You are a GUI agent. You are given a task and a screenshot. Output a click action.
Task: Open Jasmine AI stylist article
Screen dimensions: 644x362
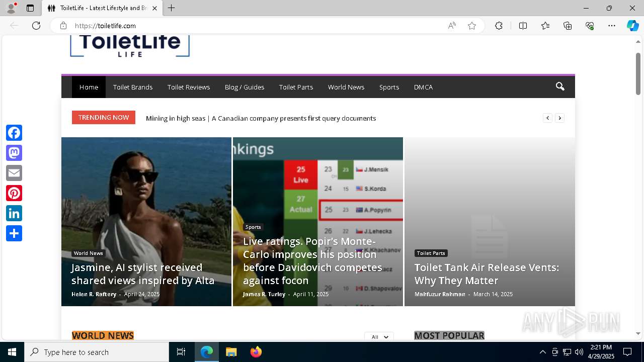143,274
